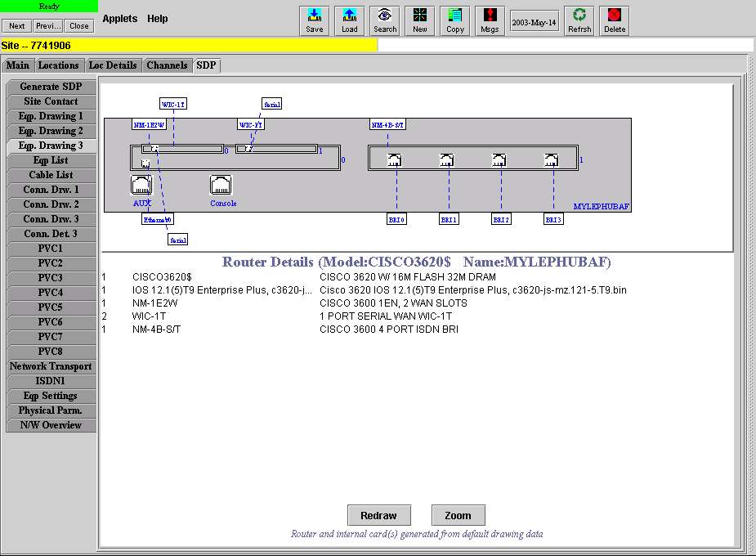756x556 pixels.
Task: Switch to the Locations tab
Action: tap(58, 65)
